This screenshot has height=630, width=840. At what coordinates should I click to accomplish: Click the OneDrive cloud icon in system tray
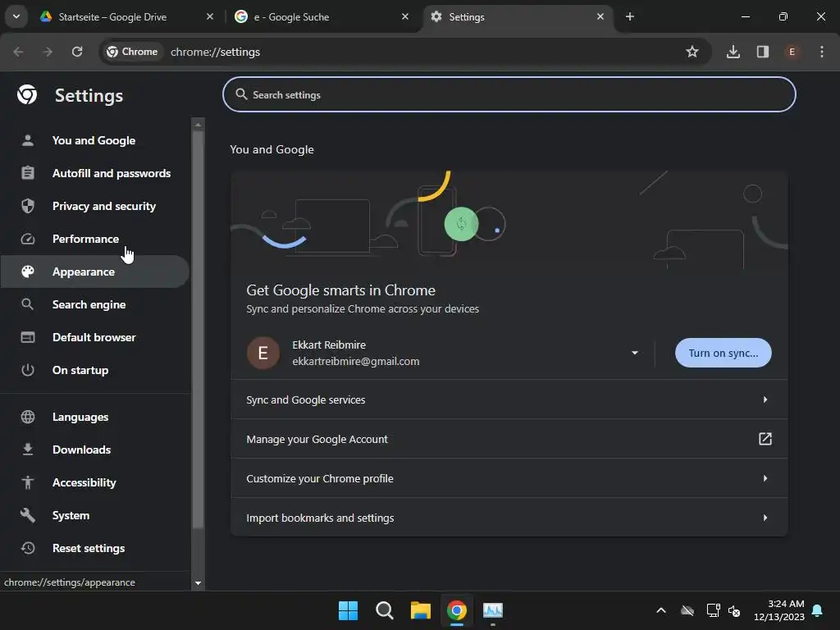pos(687,610)
